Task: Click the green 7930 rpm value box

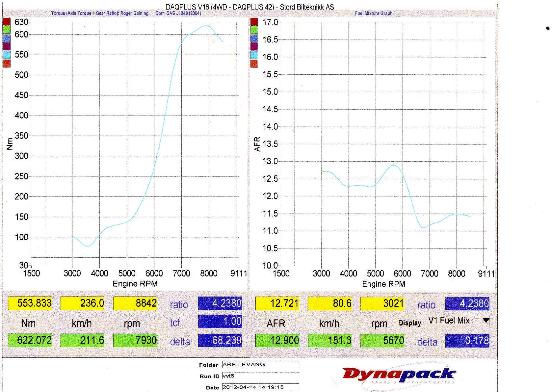Action: click(135, 340)
